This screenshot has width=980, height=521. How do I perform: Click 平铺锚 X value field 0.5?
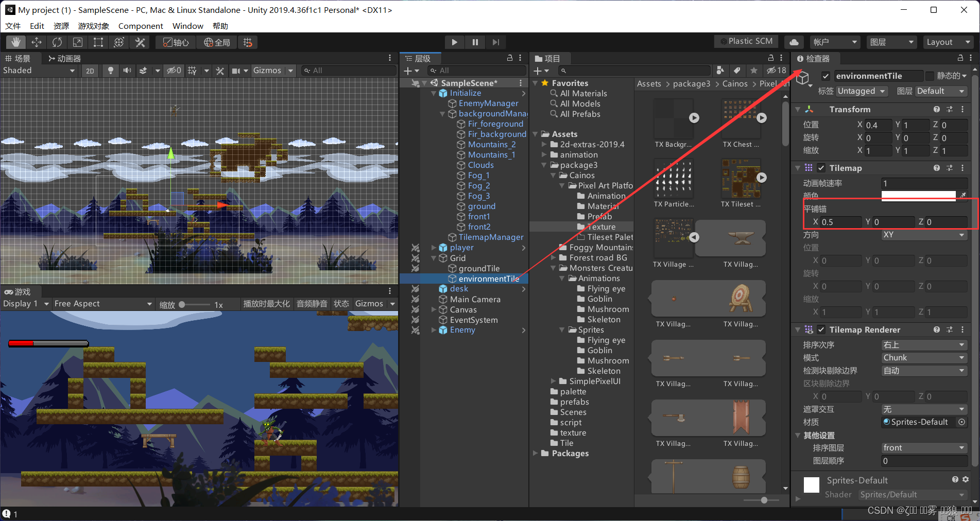click(841, 222)
